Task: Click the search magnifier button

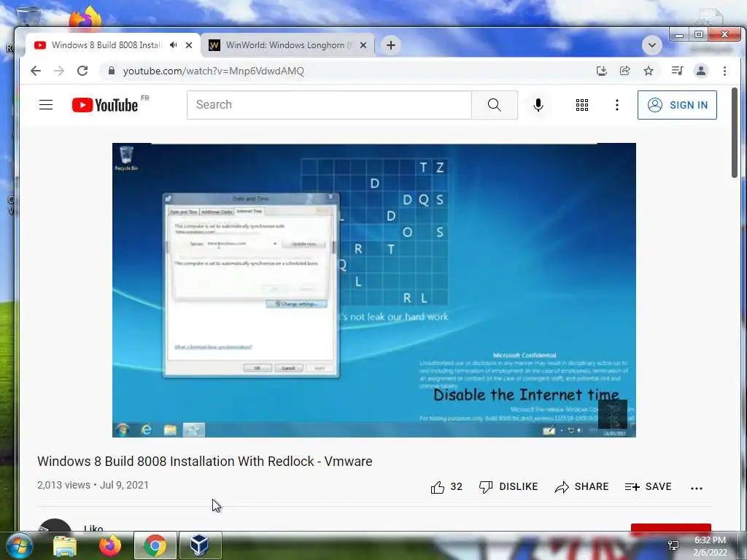Action: click(x=495, y=105)
